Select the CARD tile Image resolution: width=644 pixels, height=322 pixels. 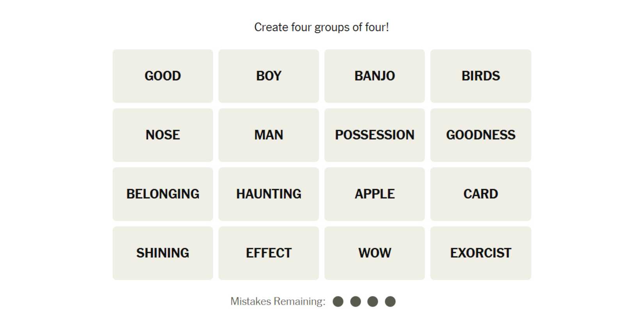point(480,194)
